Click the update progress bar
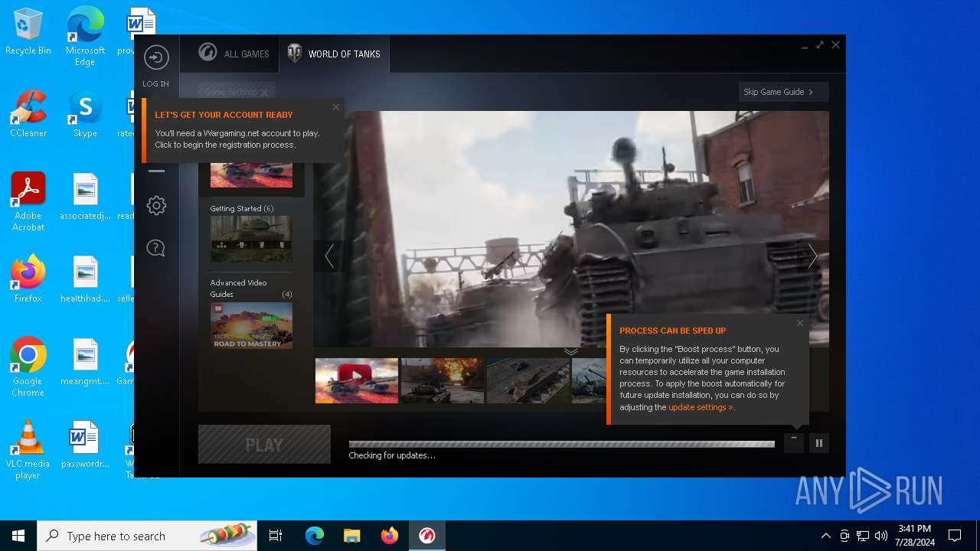 [x=562, y=444]
